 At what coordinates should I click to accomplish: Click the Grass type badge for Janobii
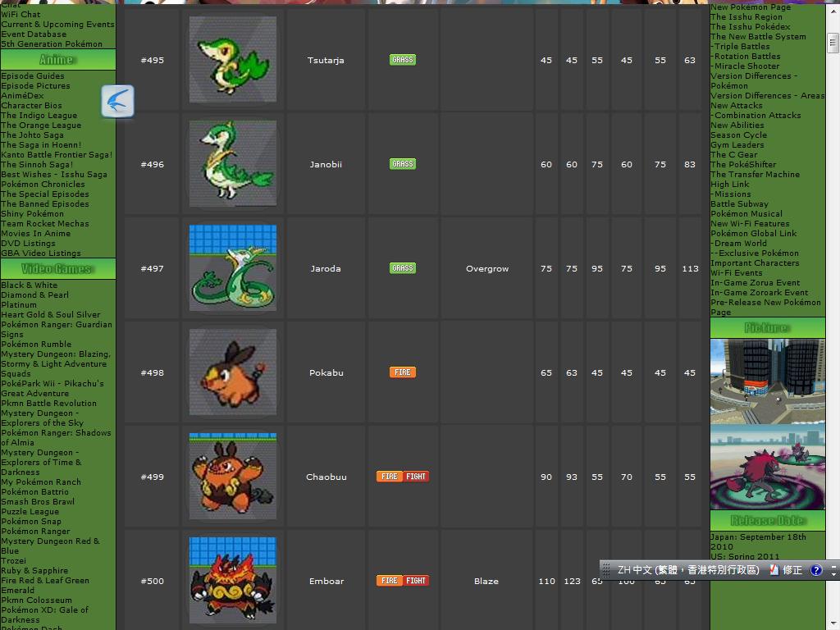402,164
